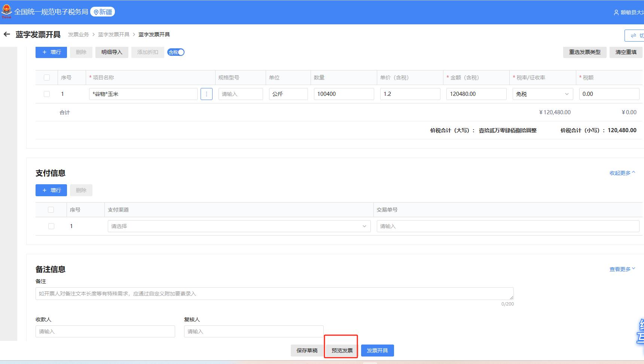Image resolution: width=644 pixels, height=364 pixels.
Task: Click the tax bureau emblem logo
Action: [6, 12]
